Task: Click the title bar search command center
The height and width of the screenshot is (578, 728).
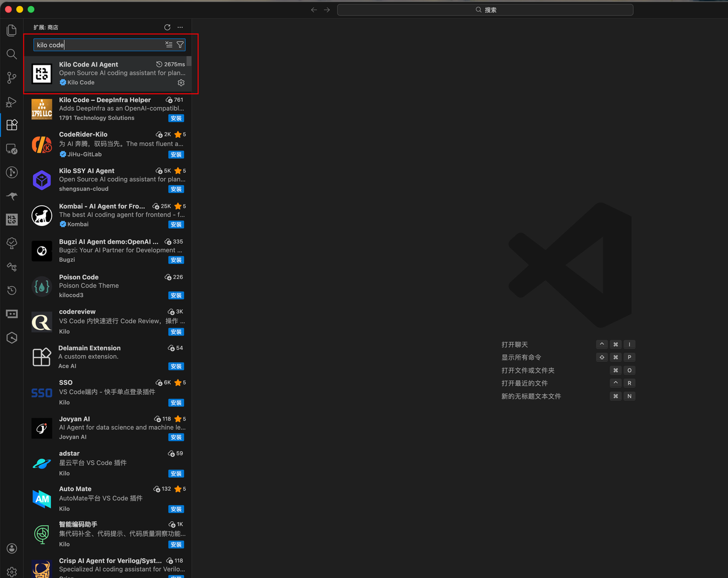Action: pyautogui.click(x=485, y=10)
